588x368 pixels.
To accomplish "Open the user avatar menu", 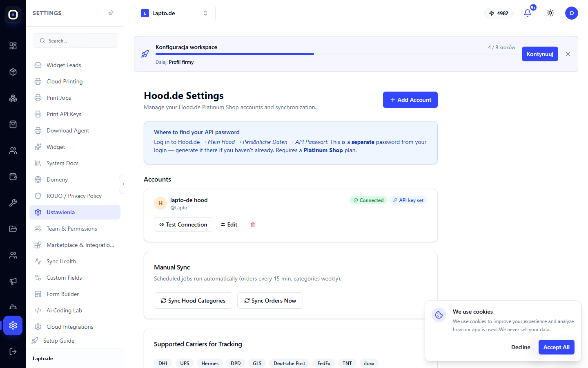I will (572, 13).
